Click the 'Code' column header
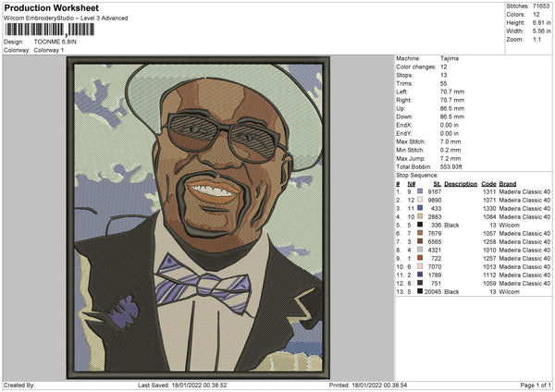Viewport: 555px width, 392px height. coord(488,184)
